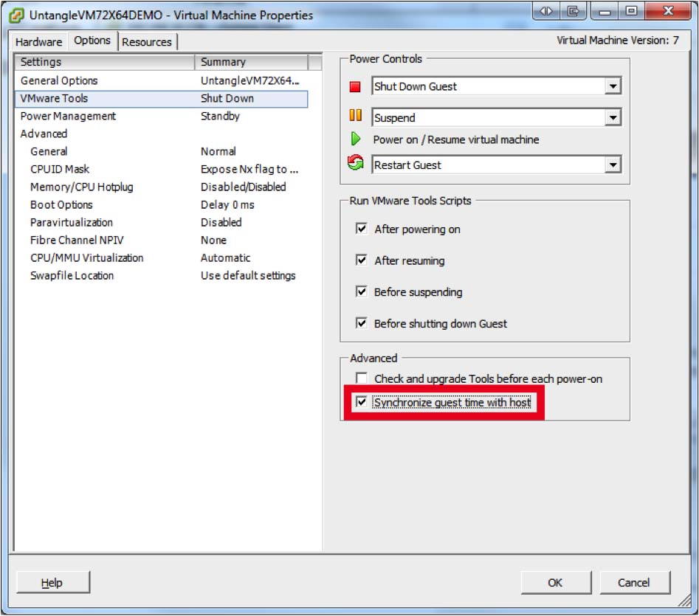This screenshot has width=699, height=616.
Task: Click the 'UntangleVM72X64...' summary value
Action: (x=249, y=80)
